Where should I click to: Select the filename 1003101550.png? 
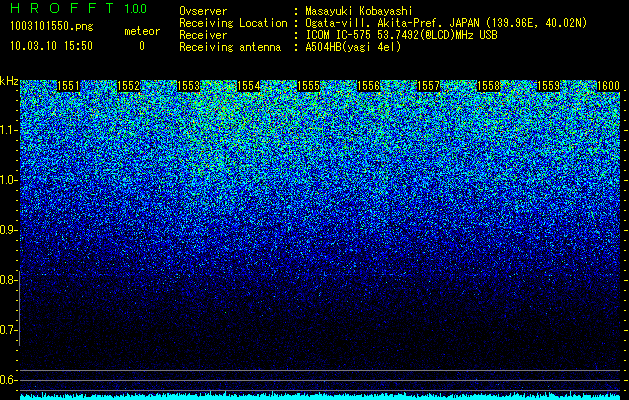coord(52,27)
